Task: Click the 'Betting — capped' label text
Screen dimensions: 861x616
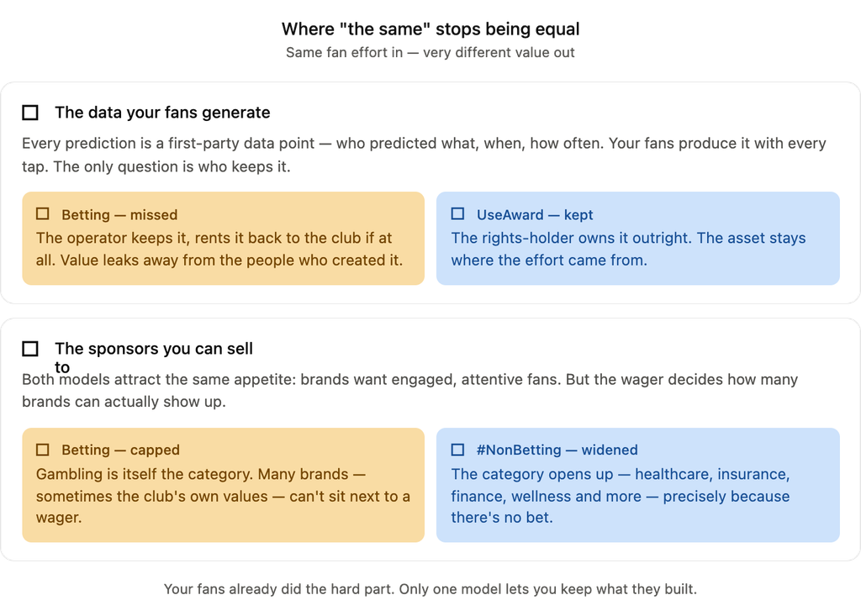Action: pyautogui.click(x=121, y=450)
